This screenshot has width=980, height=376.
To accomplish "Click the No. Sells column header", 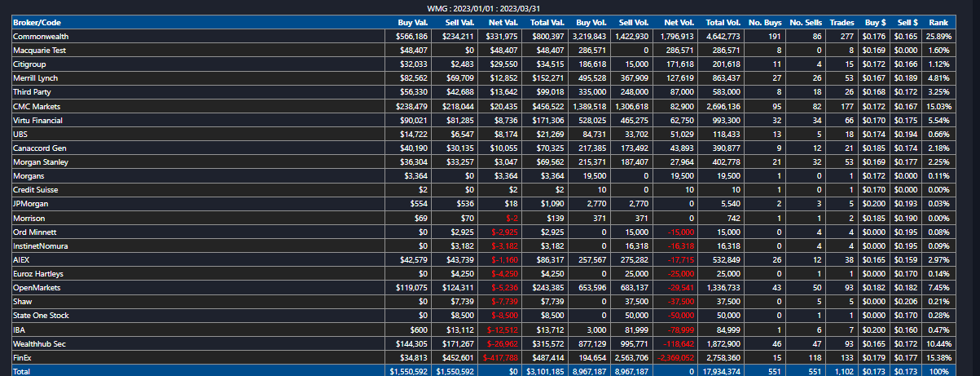I will click(x=804, y=23).
